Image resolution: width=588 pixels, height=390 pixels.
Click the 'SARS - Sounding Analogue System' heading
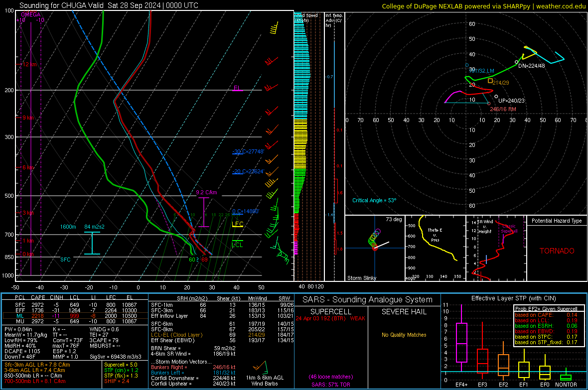tap(367, 300)
